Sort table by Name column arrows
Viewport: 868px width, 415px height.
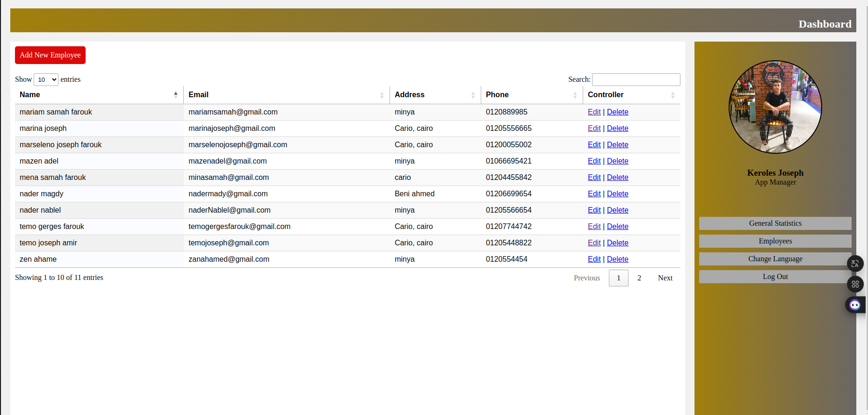click(175, 95)
